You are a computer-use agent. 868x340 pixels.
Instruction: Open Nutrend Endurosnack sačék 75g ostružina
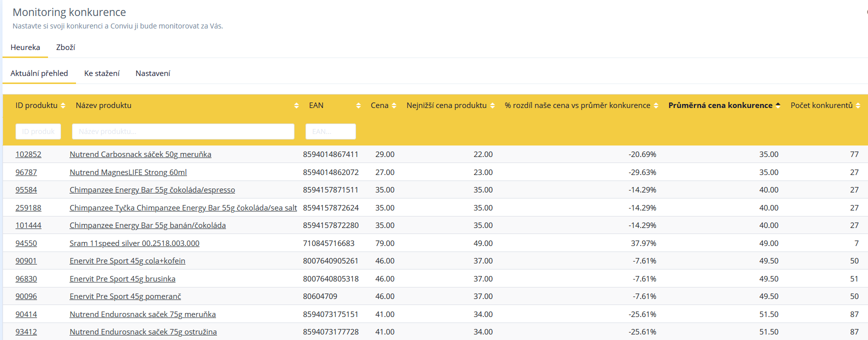coord(143,332)
